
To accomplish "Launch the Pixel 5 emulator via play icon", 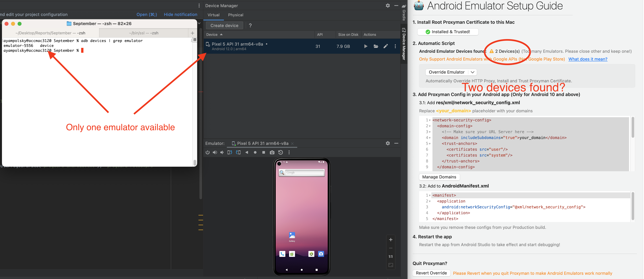I will click(x=366, y=46).
